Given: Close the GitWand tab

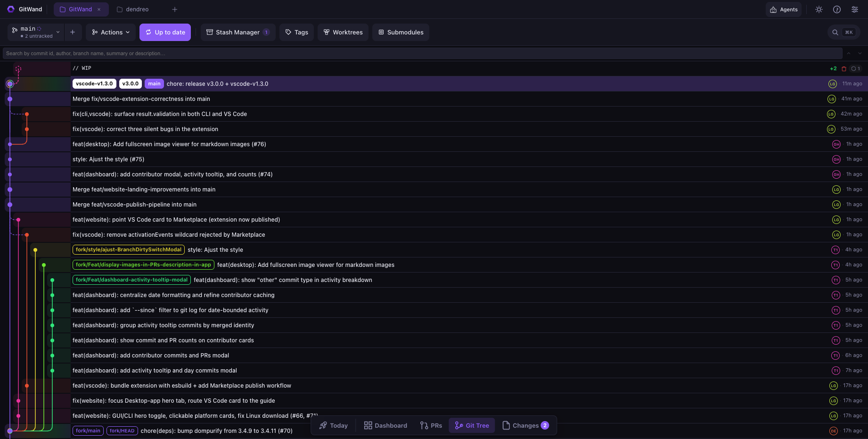Looking at the screenshot, I should tap(99, 9).
